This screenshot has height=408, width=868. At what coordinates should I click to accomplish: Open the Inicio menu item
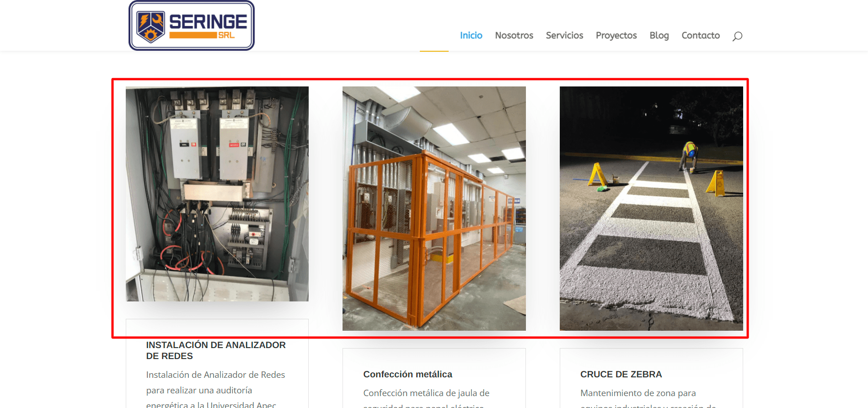tap(471, 35)
